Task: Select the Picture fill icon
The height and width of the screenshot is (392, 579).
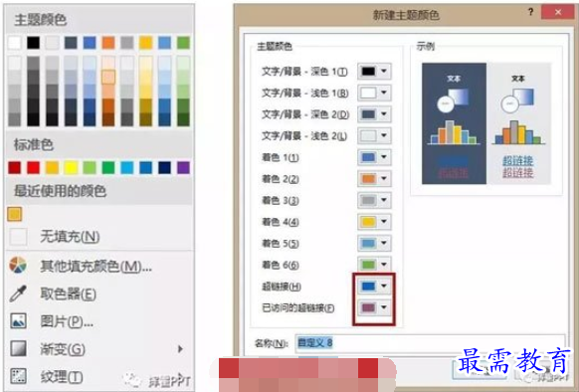Action: tap(18, 320)
